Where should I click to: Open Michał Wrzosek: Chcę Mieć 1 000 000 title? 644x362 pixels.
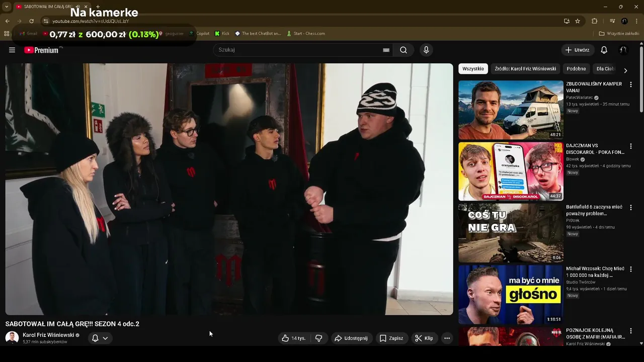[x=595, y=272]
